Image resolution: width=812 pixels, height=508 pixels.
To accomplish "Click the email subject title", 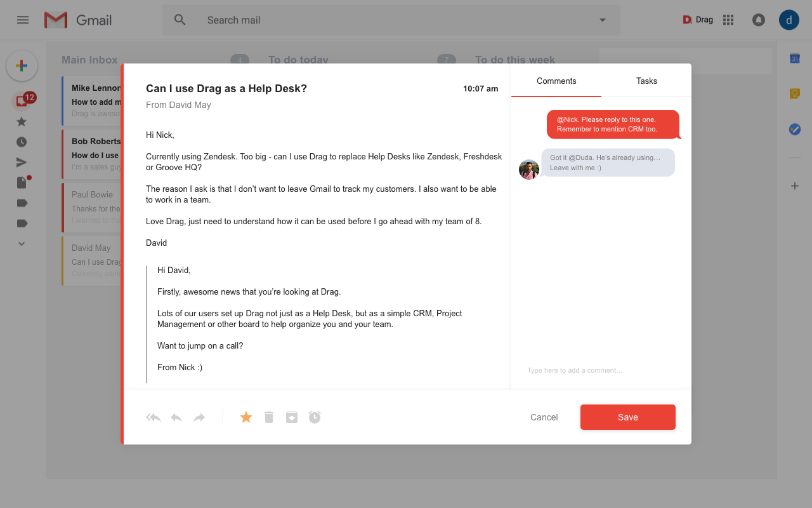I will coord(226,88).
